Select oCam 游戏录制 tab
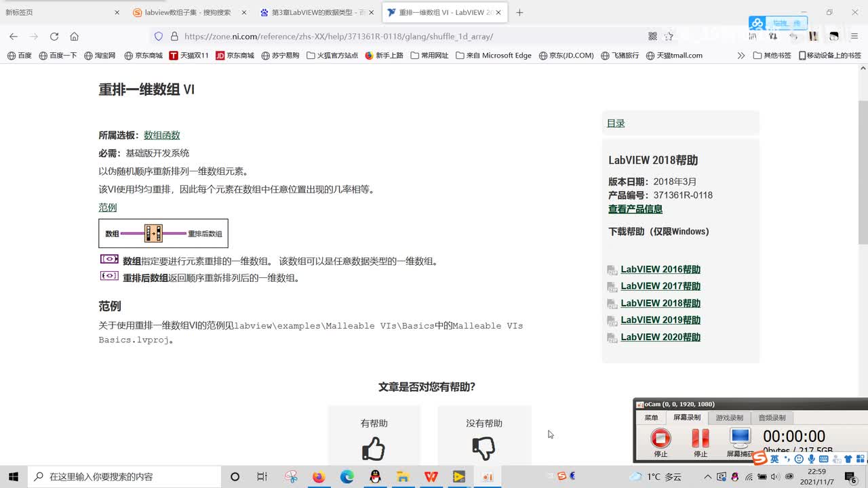 tap(730, 418)
